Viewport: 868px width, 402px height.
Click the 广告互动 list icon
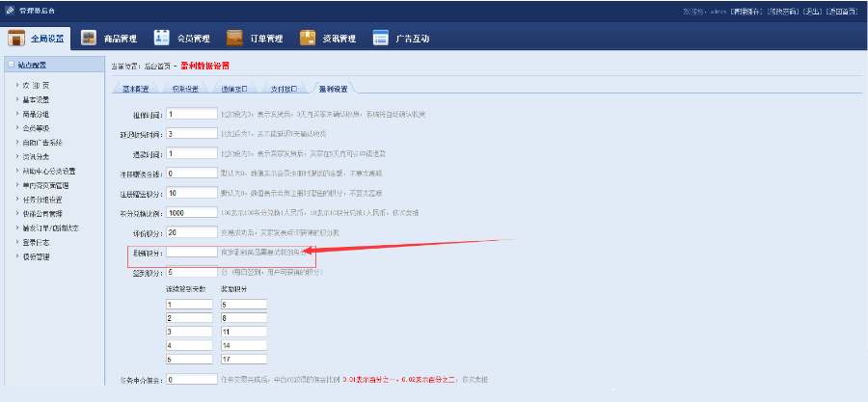click(381, 39)
